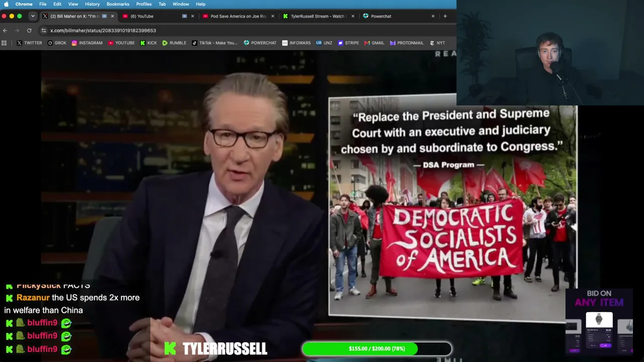Screen dimensions: 644x362
Task: Focus the address bar URL field
Action: (x=247, y=30)
